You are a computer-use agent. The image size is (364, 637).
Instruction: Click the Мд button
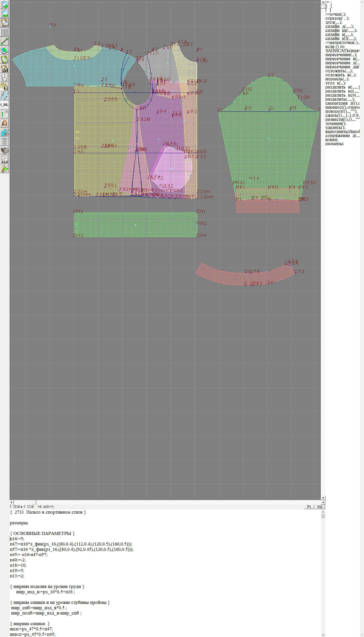pos(320,507)
